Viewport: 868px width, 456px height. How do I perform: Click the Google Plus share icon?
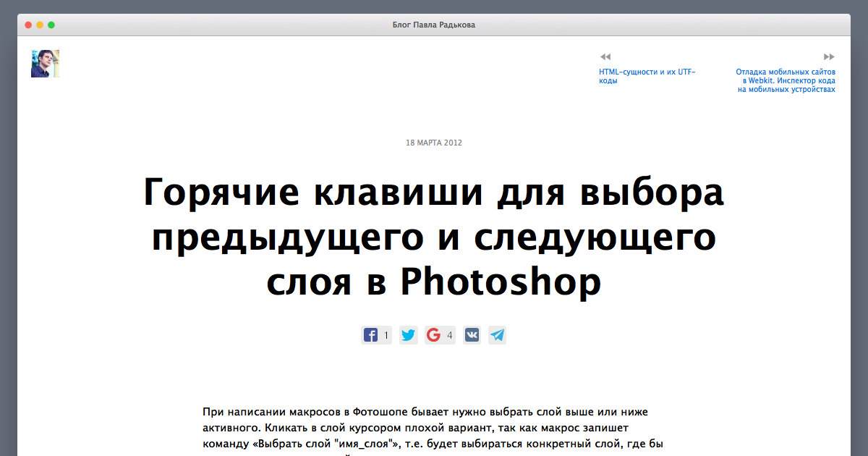click(x=433, y=335)
